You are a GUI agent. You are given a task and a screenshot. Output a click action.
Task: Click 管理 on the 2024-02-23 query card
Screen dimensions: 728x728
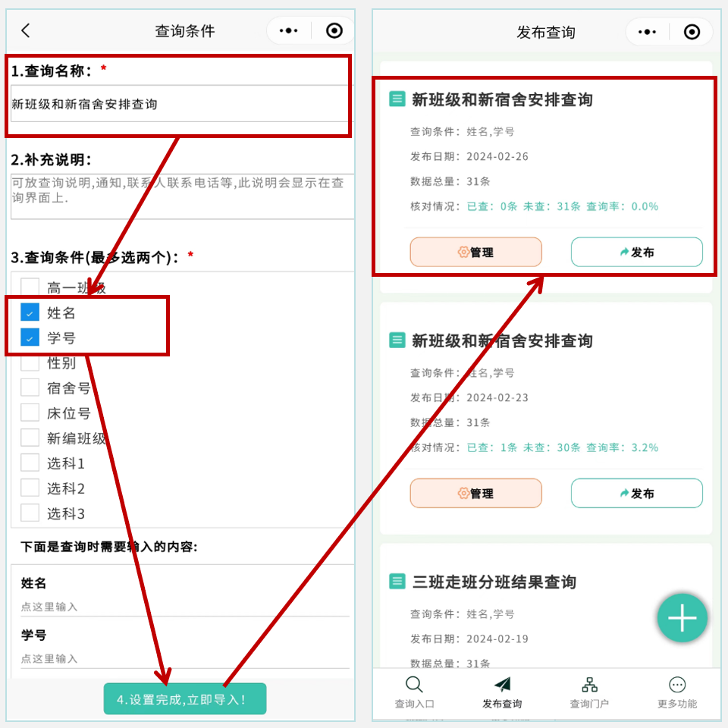point(476,493)
